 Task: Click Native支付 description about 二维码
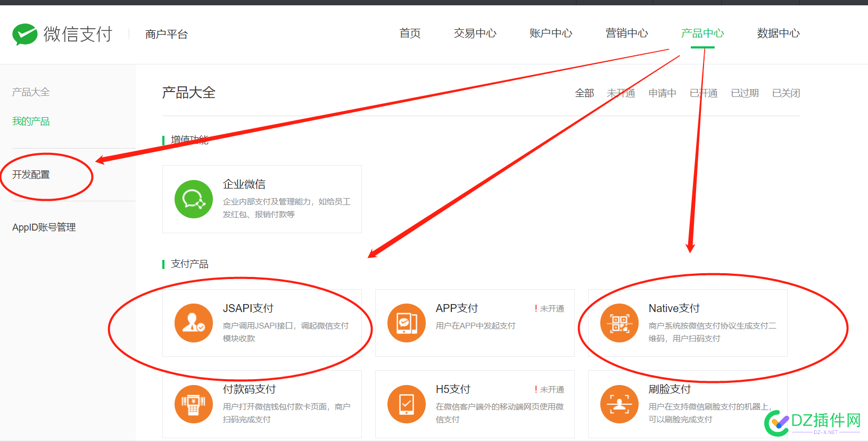(x=712, y=332)
